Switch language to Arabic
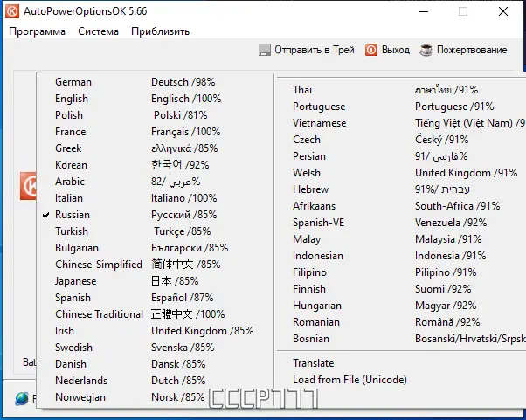The image size is (526, 420). [155, 182]
